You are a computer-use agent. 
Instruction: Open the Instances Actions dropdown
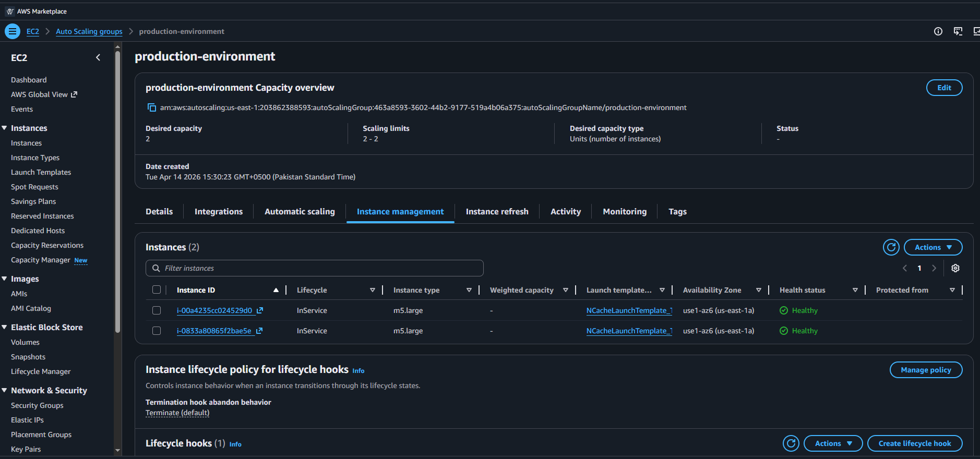[x=933, y=247]
